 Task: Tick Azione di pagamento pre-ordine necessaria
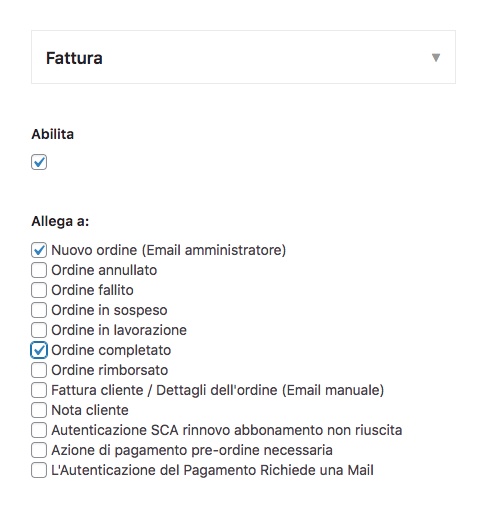pyautogui.click(x=39, y=450)
